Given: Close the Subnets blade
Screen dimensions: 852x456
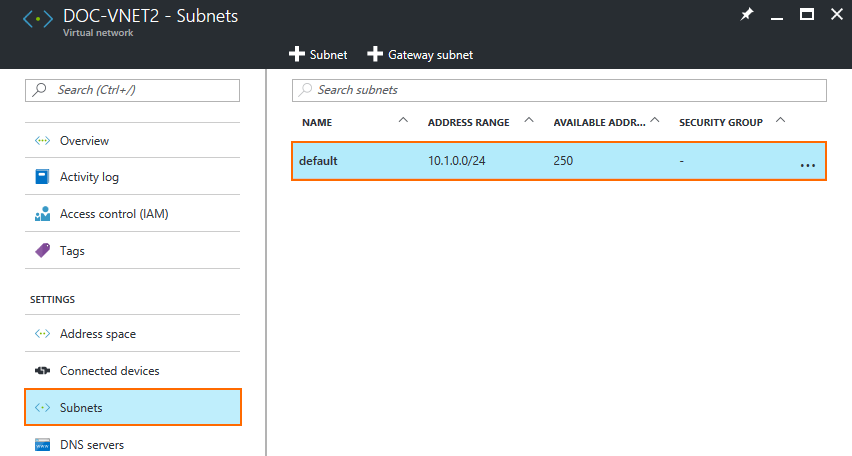Looking at the screenshot, I should click(837, 15).
